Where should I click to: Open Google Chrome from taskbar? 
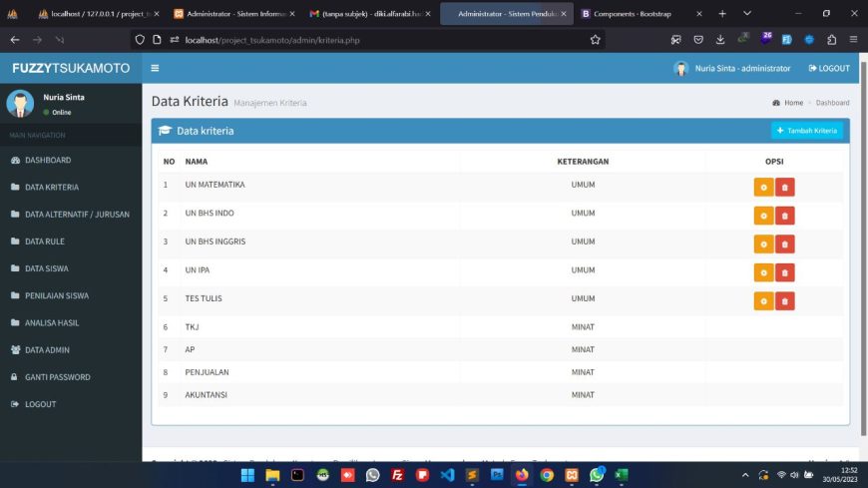coord(547,475)
